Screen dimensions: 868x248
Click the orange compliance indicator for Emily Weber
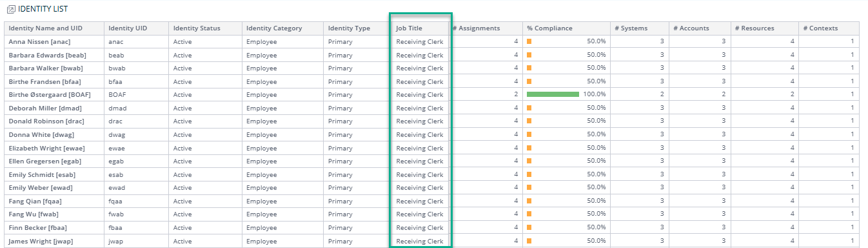click(529, 187)
